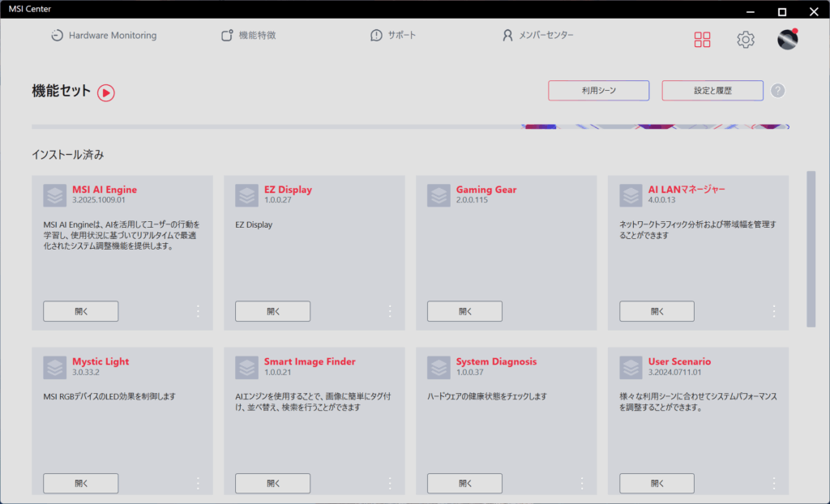Expand User Scenario three-dot menu

point(774,484)
